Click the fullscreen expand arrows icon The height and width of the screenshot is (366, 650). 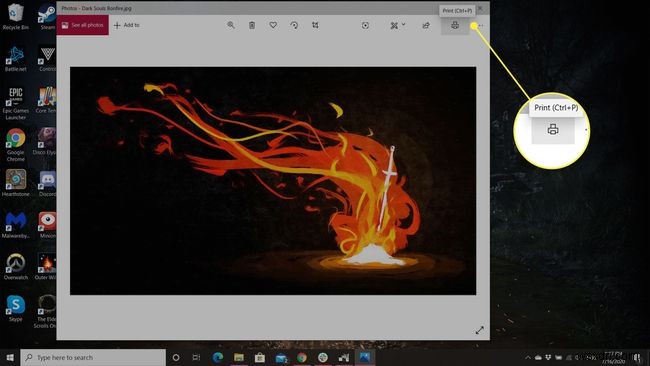[x=480, y=330]
